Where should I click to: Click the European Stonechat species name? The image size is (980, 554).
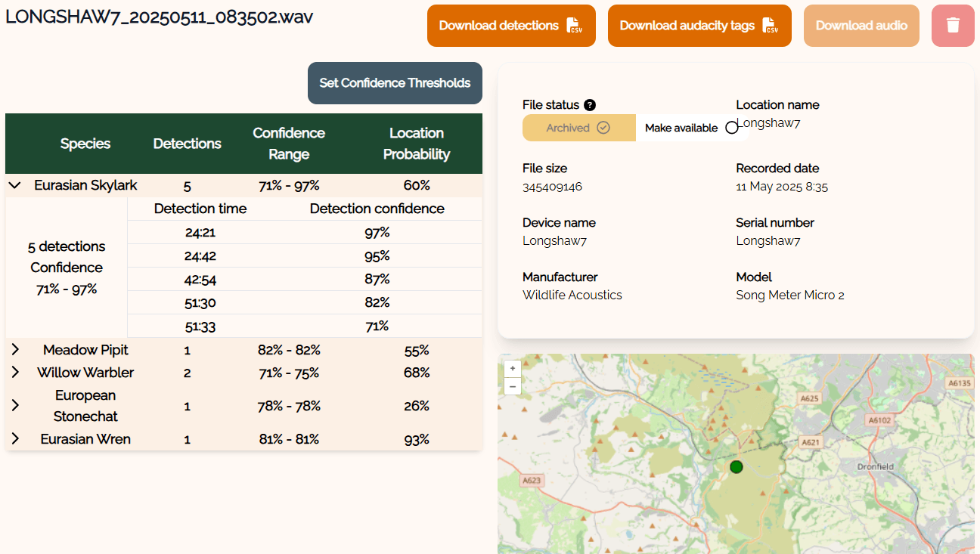tap(85, 406)
